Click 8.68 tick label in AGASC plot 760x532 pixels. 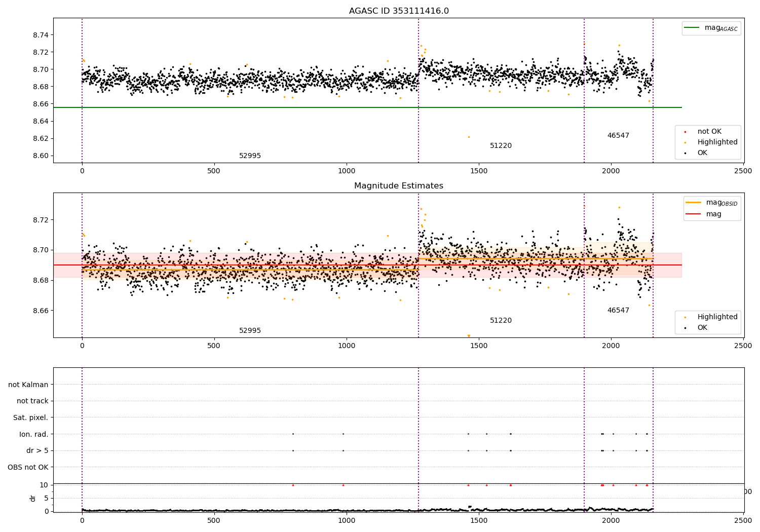click(x=40, y=87)
